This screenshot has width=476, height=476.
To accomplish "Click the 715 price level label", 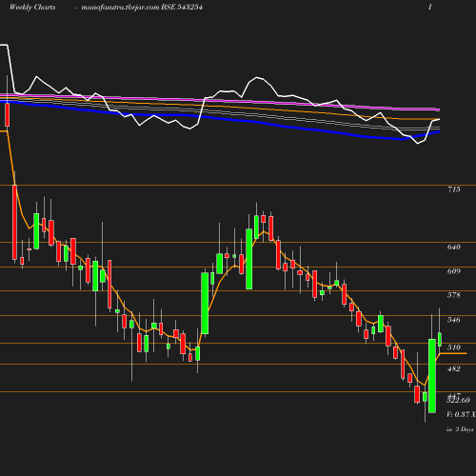I will 454,189.
